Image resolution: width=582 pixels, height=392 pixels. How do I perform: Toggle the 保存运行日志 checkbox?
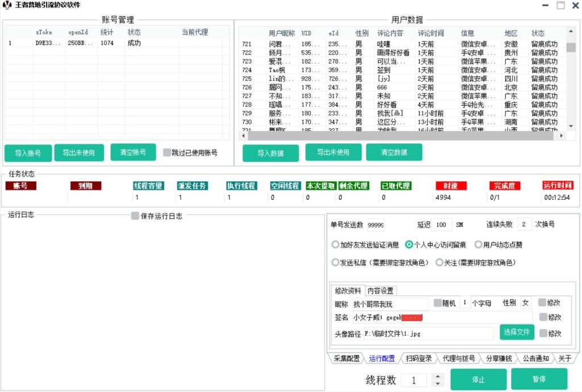tap(135, 216)
